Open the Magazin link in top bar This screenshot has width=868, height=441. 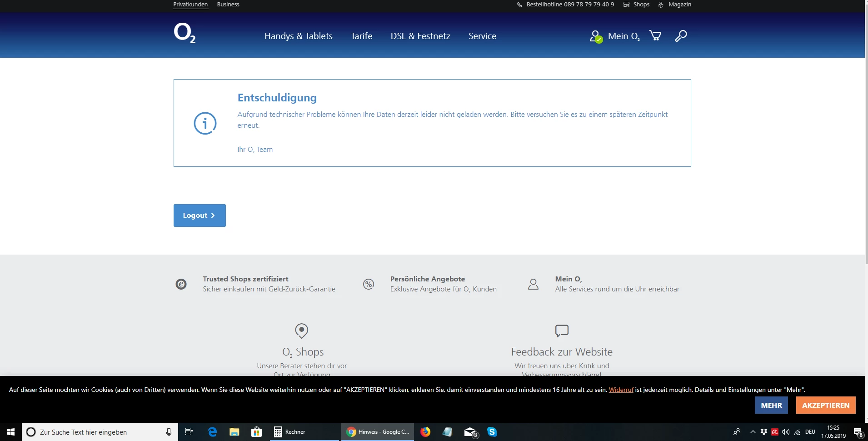680,5
